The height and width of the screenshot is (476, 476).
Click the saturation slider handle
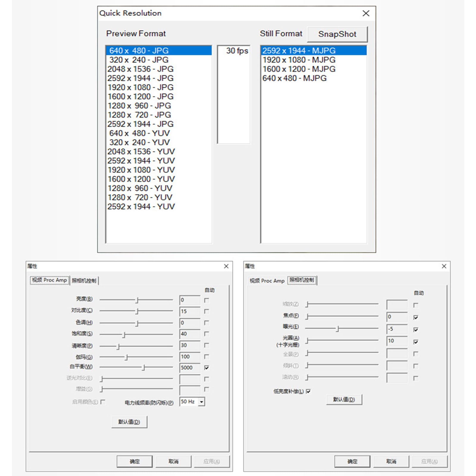point(124,335)
